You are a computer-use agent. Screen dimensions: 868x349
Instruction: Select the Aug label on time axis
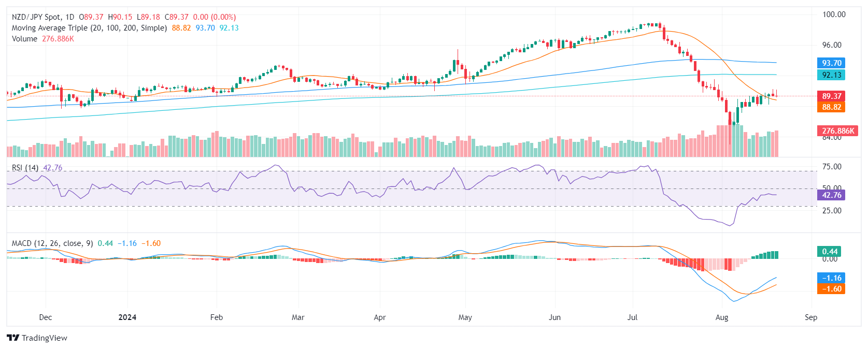721,317
